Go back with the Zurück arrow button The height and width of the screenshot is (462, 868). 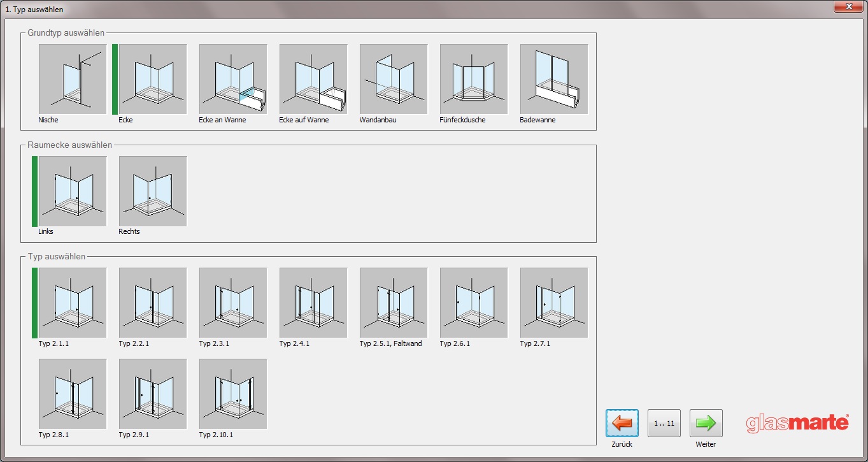pos(622,423)
